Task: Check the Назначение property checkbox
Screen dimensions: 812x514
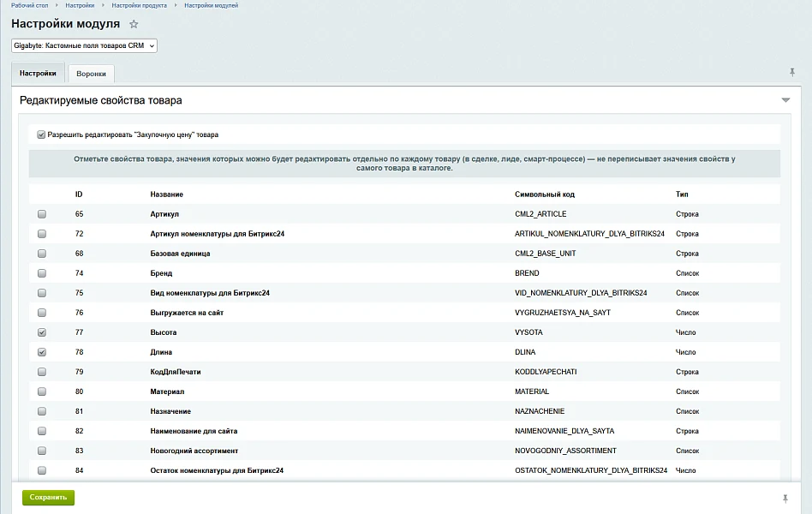Action: pos(42,411)
